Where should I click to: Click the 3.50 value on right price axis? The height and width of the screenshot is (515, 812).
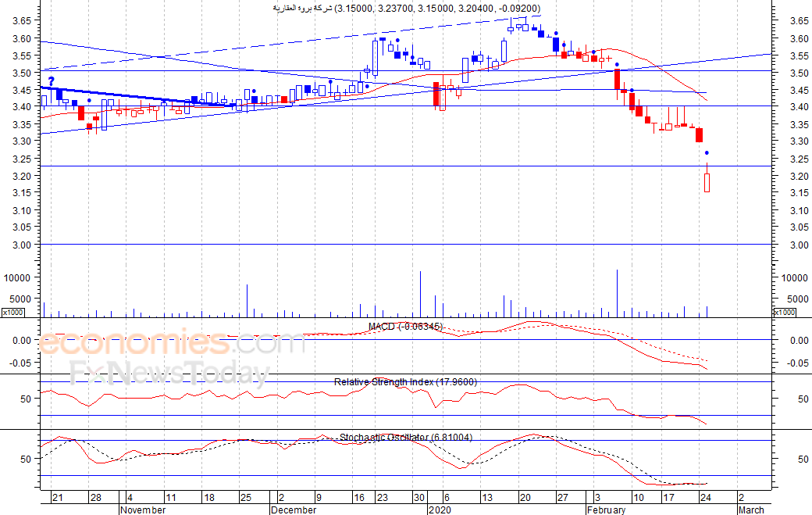tap(800, 73)
